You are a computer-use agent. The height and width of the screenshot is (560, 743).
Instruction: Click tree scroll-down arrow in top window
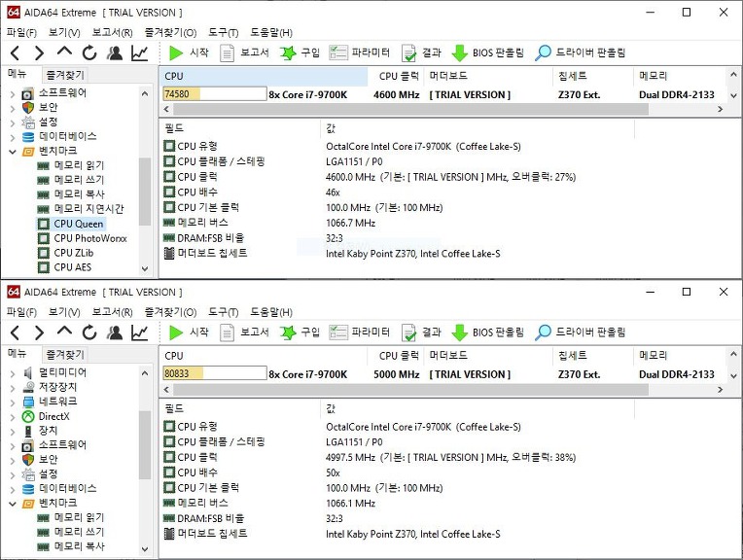coord(145,268)
